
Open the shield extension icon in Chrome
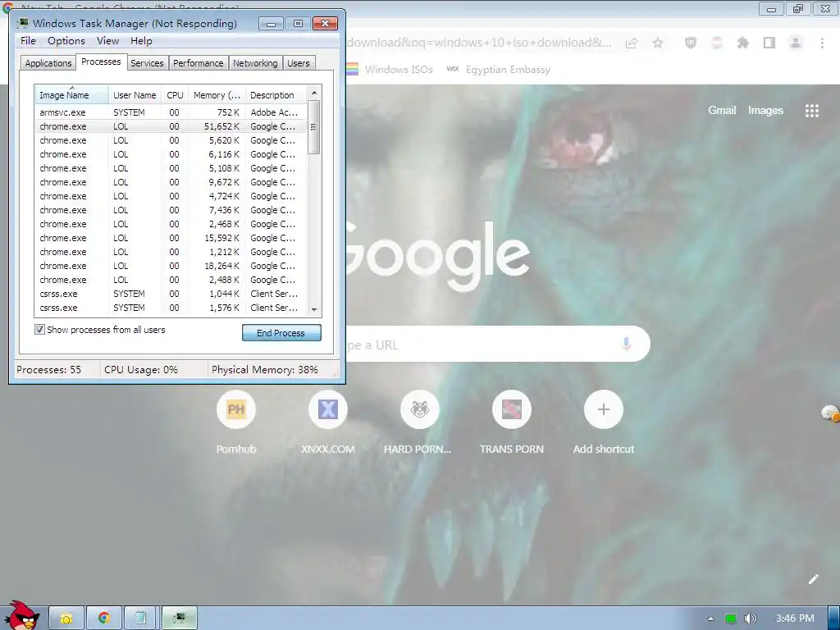coord(691,43)
